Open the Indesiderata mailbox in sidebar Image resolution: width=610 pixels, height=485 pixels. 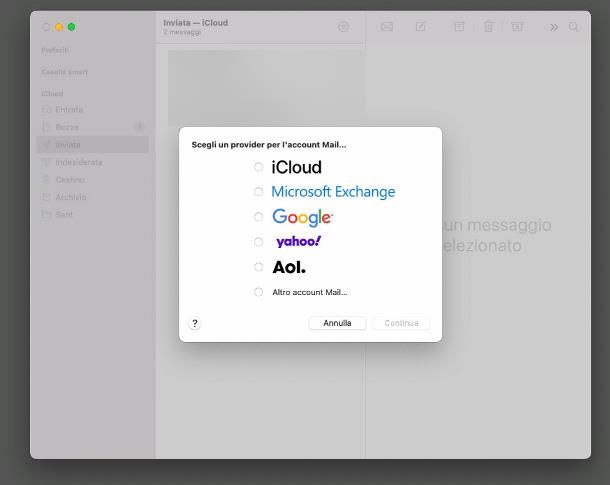point(93,162)
